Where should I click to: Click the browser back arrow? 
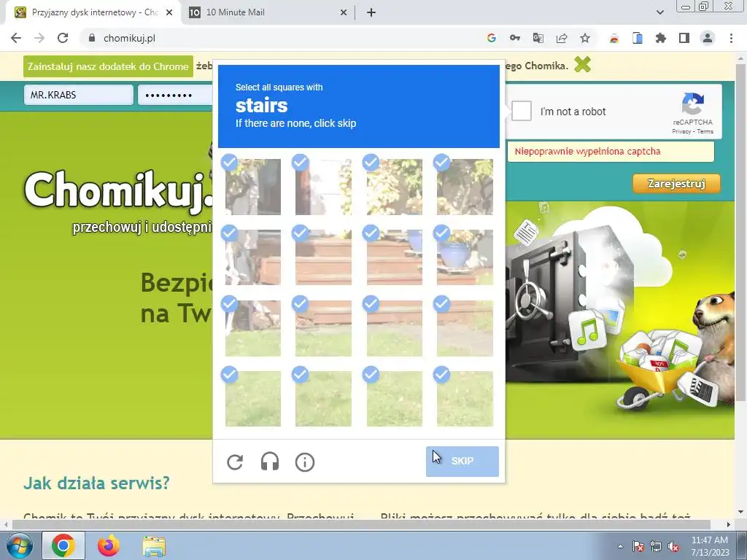point(16,38)
